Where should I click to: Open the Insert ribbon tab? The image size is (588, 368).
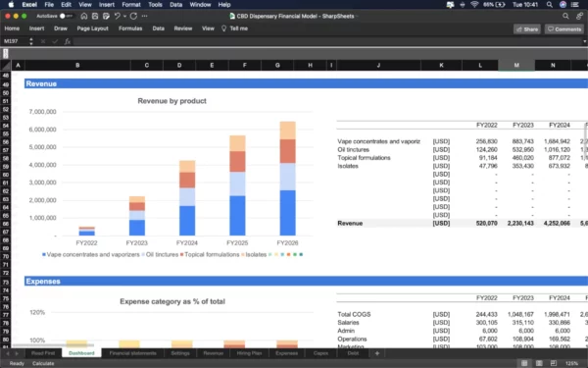37,28
